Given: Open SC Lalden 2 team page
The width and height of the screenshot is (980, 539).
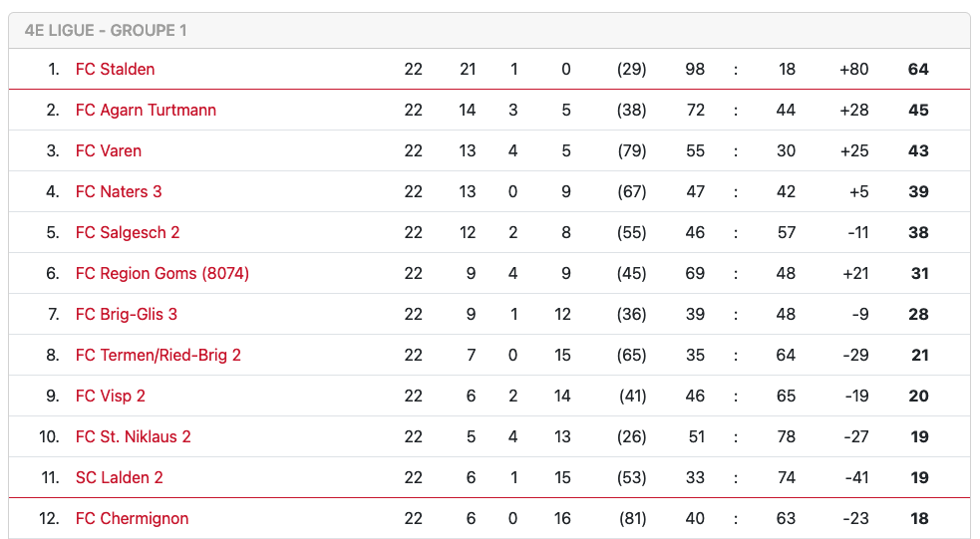Looking at the screenshot, I should click(120, 477).
